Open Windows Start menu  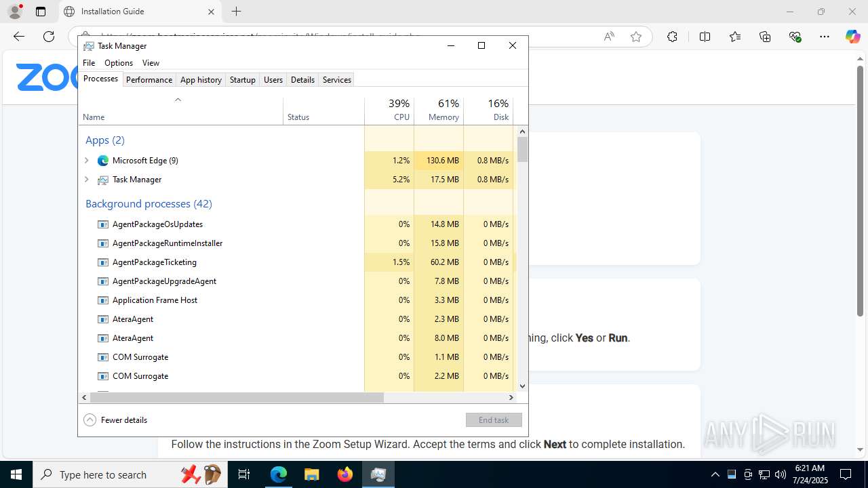click(x=16, y=474)
